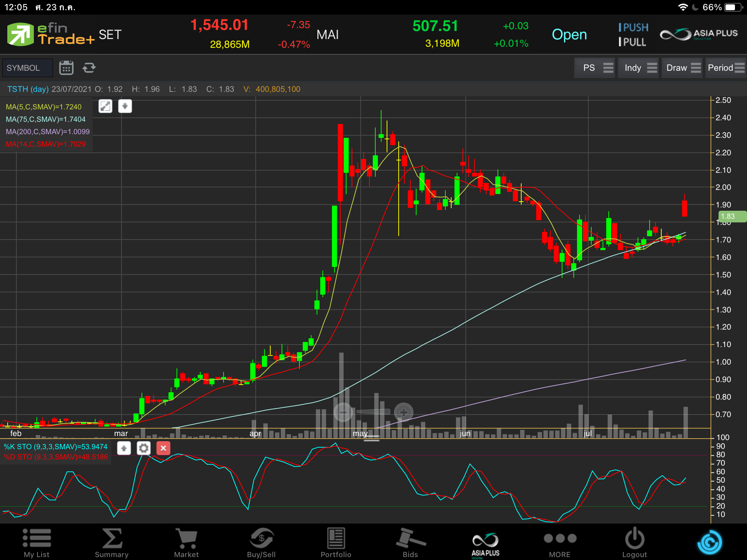Tap the SYMBOL input field
The width and height of the screenshot is (747, 560).
point(27,68)
